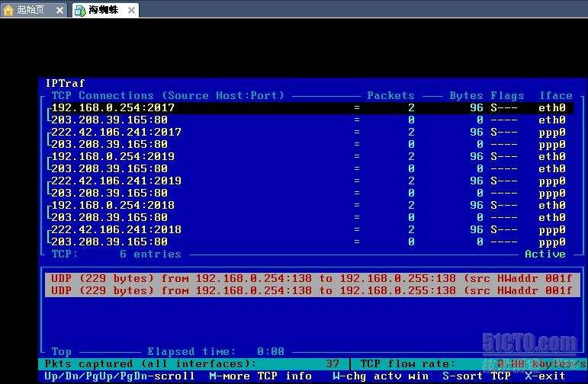Click the Up/Dn/PgUp/PgDn-scroll hint
Viewport: 588px width, 384px height.
[x=119, y=376]
